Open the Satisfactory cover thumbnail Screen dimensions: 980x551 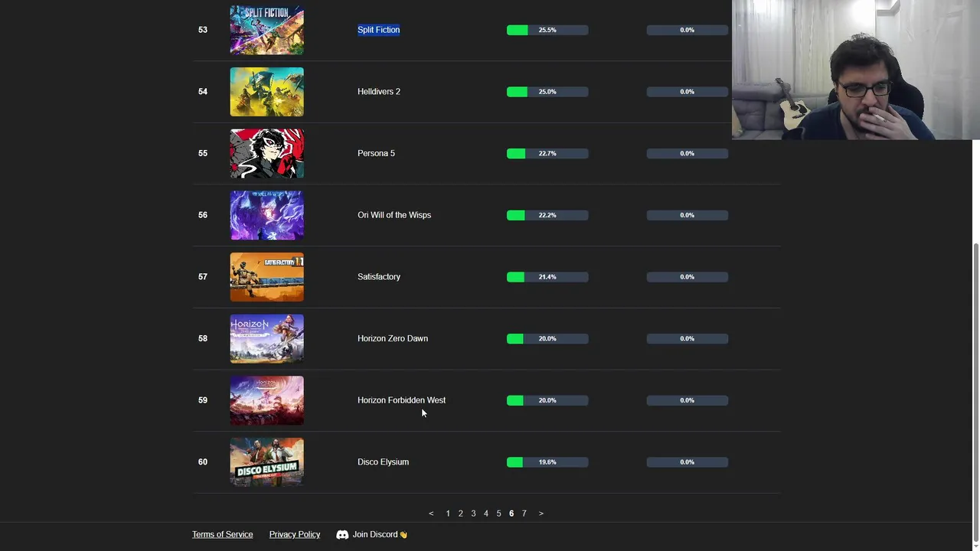click(x=266, y=277)
